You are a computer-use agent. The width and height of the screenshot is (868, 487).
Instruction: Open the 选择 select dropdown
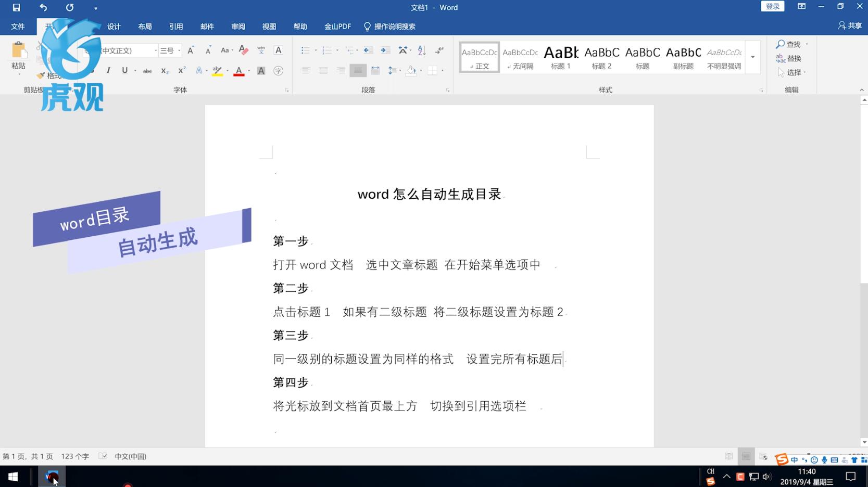click(x=792, y=72)
